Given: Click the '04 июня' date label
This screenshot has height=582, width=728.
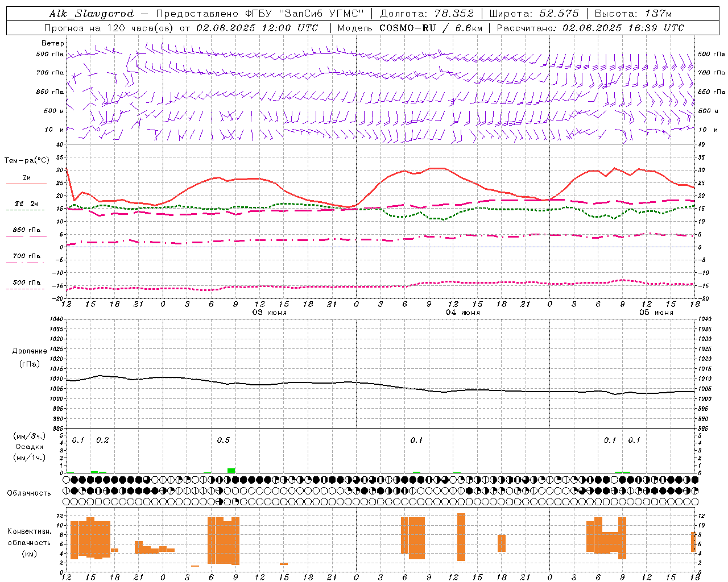Looking at the screenshot, I should click(x=463, y=313).
